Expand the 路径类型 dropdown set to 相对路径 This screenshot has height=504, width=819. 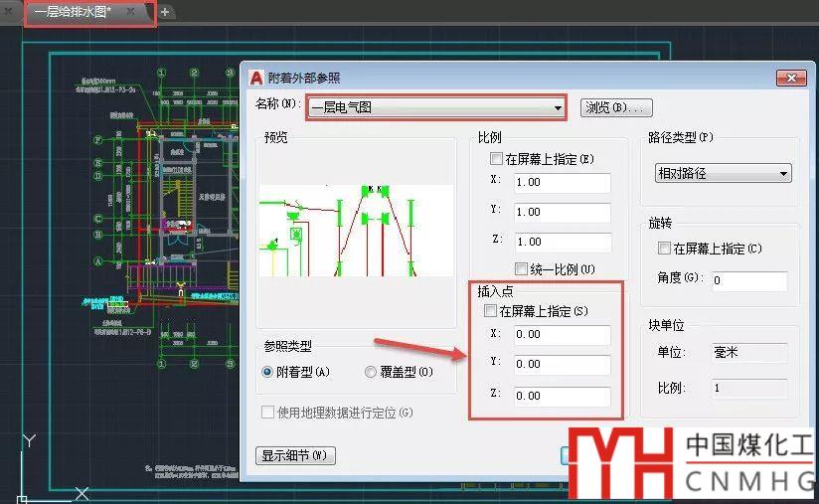[x=722, y=173]
